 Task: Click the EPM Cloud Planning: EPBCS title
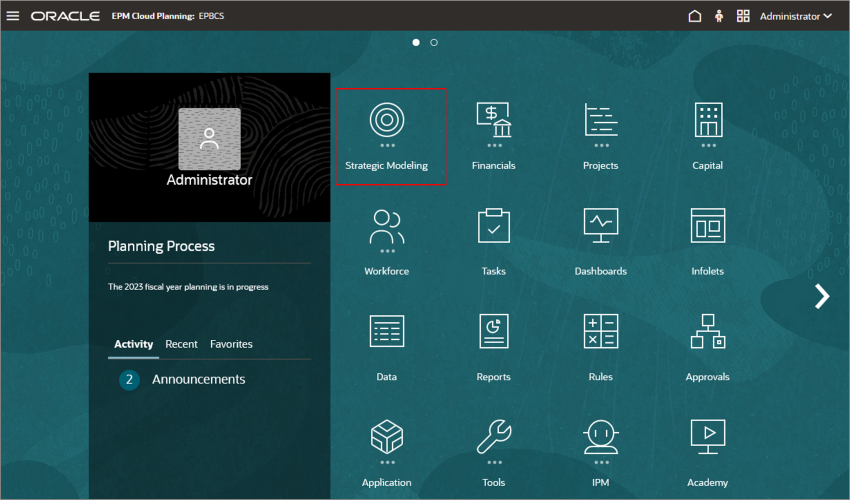[x=168, y=16]
